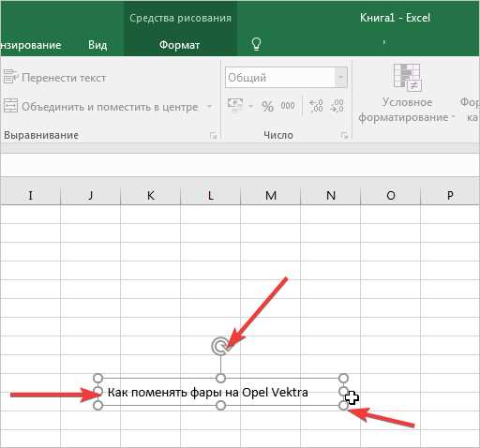Open the Число group dialog launcher
This screenshot has width=480, height=448.
coord(344,135)
